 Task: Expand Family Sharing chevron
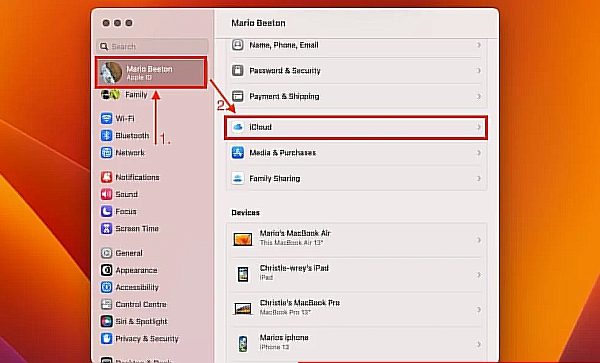479,178
